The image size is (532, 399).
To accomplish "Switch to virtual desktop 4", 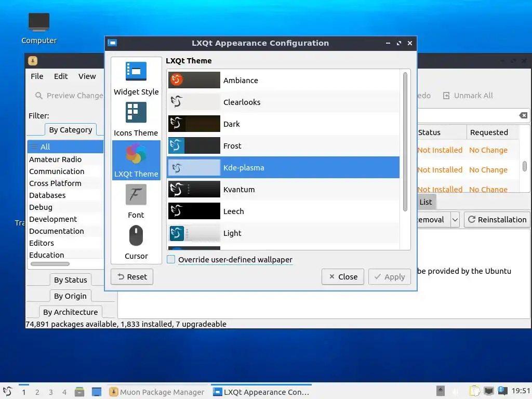I will (x=64, y=392).
